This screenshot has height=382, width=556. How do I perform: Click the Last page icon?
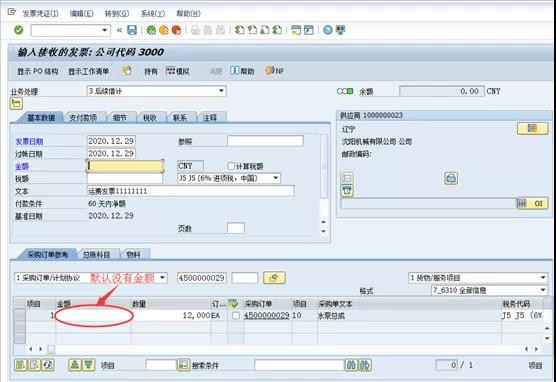tap(277, 30)
